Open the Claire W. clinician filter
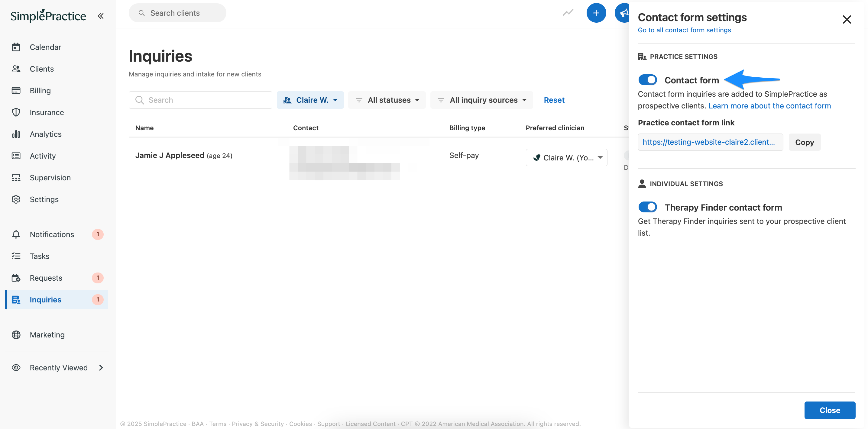The image size is (868, 429). tap(310, 100)
